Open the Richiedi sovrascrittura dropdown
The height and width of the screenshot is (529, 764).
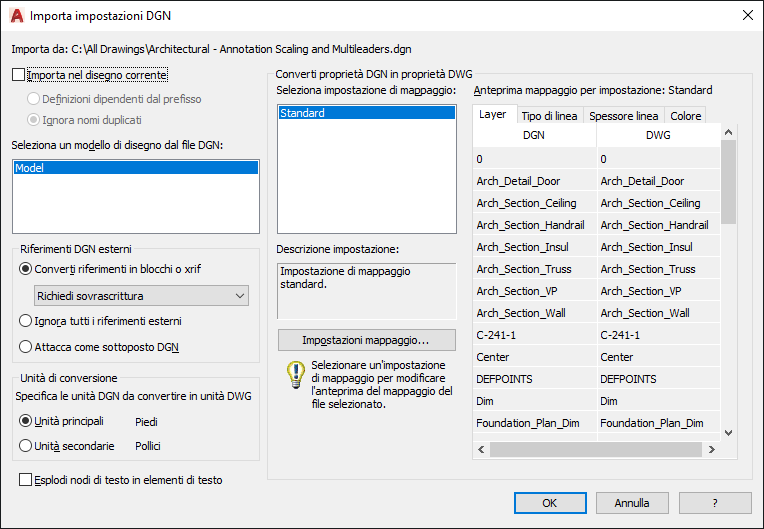point(139,295)
